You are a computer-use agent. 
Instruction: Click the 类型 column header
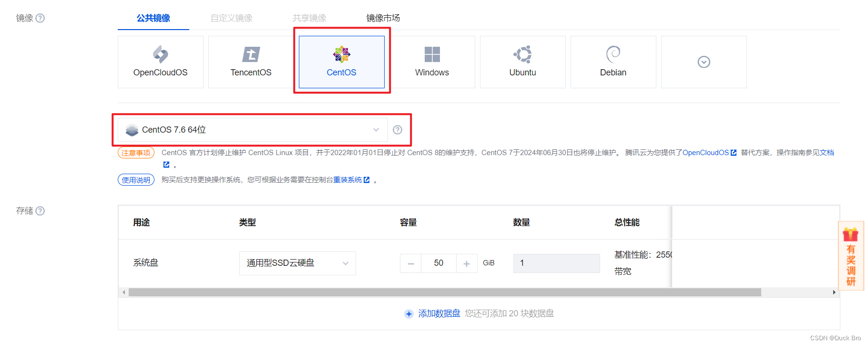247,222
